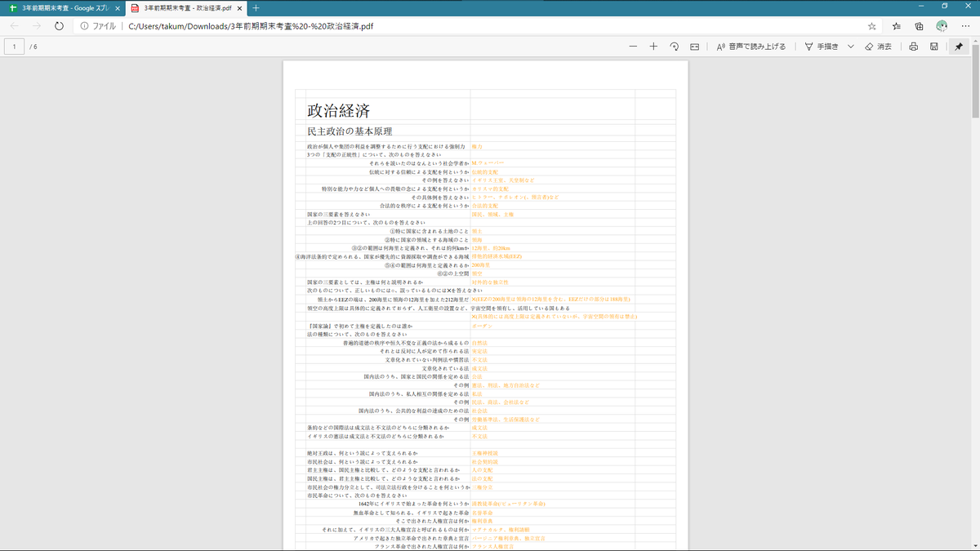The width and height of the screenshot is (980, 551).
Task: Click the answer イギリス王室、天皇制など
Action: [503, 180]
